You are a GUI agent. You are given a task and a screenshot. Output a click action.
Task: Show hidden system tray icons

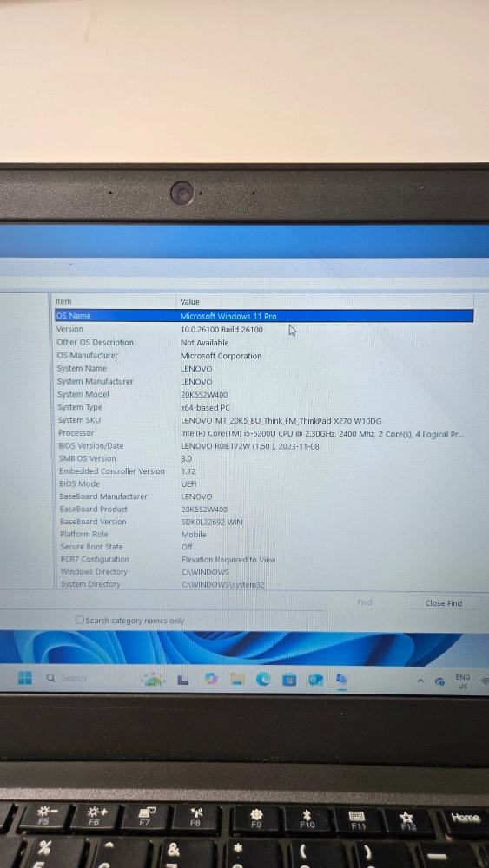point(420,681)
